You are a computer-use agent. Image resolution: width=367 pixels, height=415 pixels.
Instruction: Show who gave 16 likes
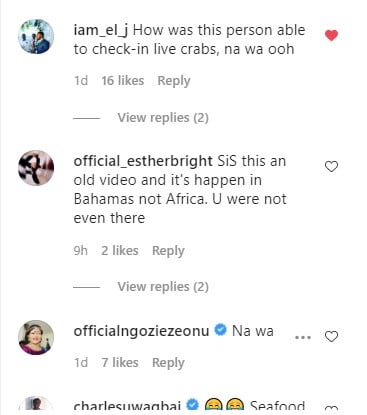[x=123, y=81]
